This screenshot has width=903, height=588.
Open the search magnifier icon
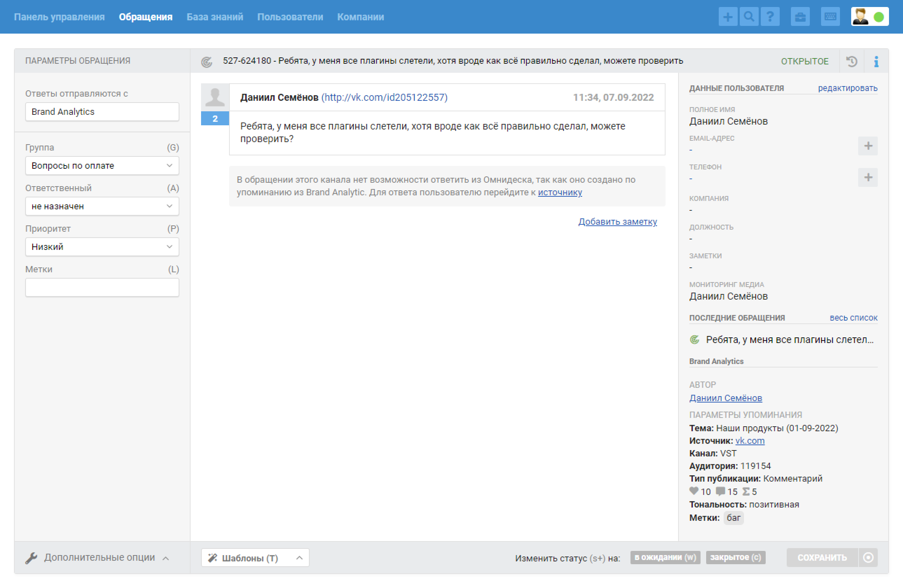pyautogui.click(x=749, y=17)
